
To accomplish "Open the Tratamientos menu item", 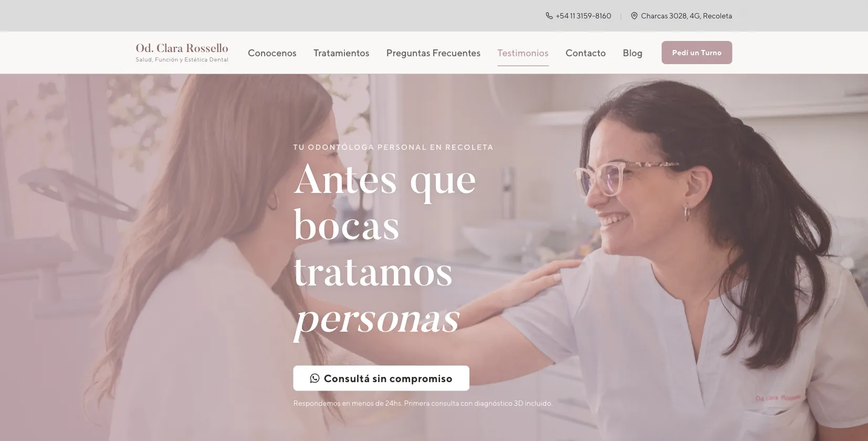I will [x=341, y=53].
